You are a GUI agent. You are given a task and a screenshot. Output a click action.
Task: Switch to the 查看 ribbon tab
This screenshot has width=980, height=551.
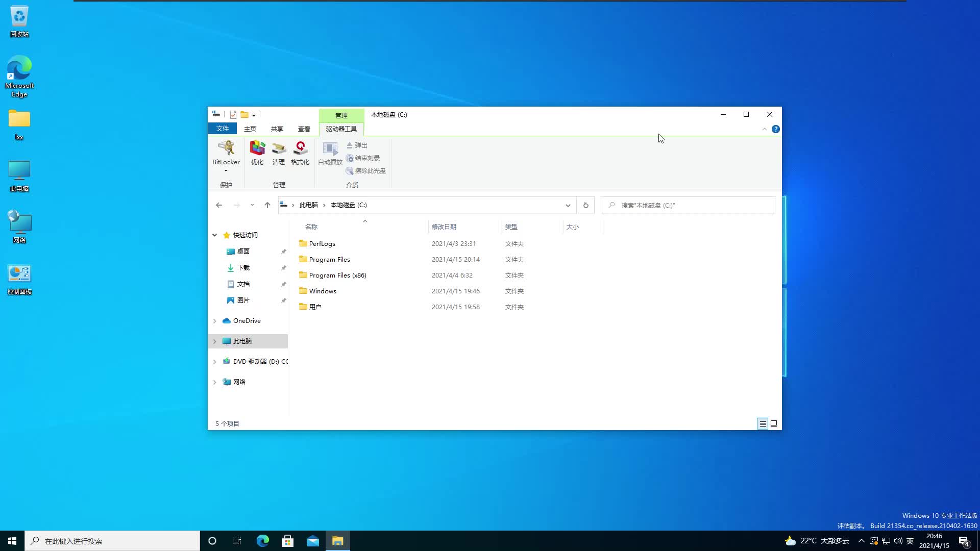(x=304, y=129)
